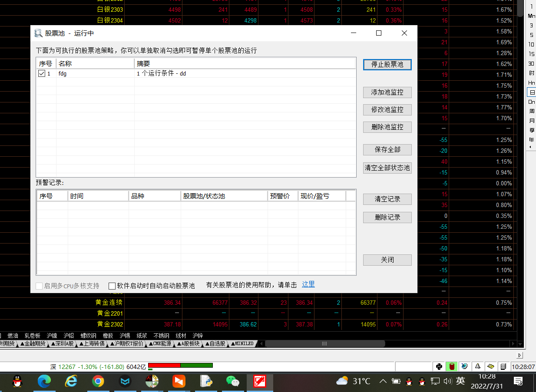Click the red cylinder icon in status bar
The height and width of the screenshot is (392, 536).
[452, 366]
